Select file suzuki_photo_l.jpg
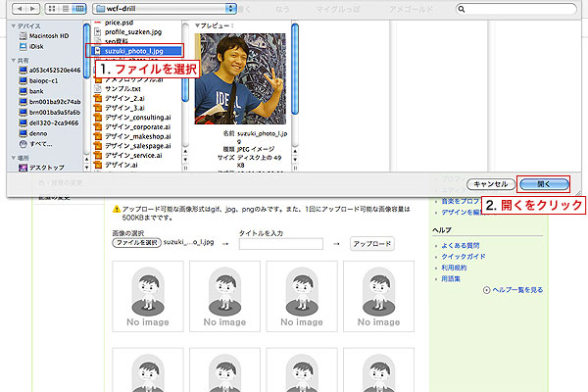 click(134, 51)
